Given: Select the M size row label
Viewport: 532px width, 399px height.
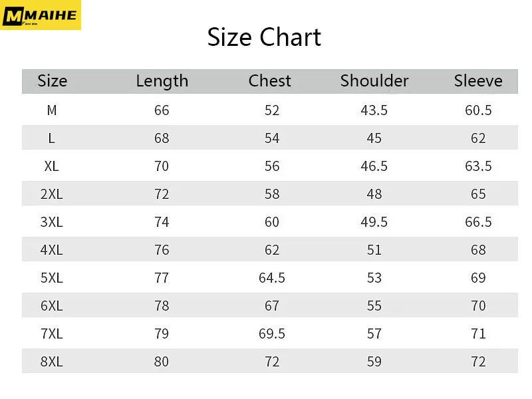Looking at the screenshot, I should 52,110.
